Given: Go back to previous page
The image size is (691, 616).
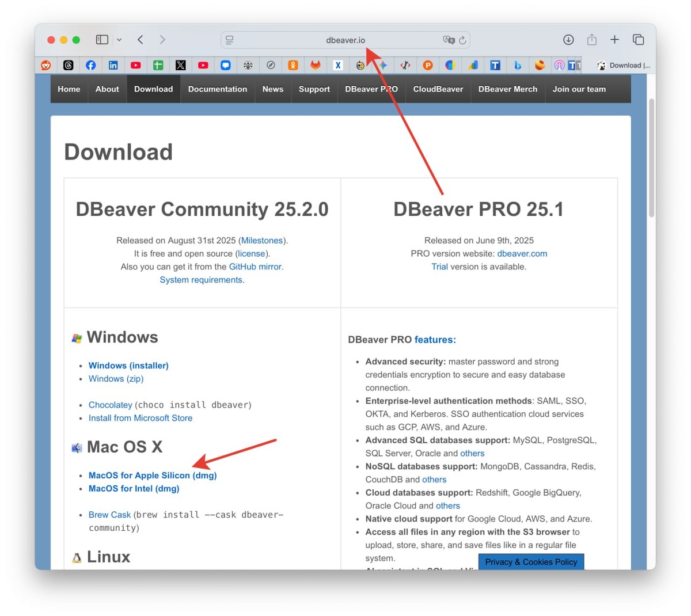Looking at the screenshot, I should point(141,40).
